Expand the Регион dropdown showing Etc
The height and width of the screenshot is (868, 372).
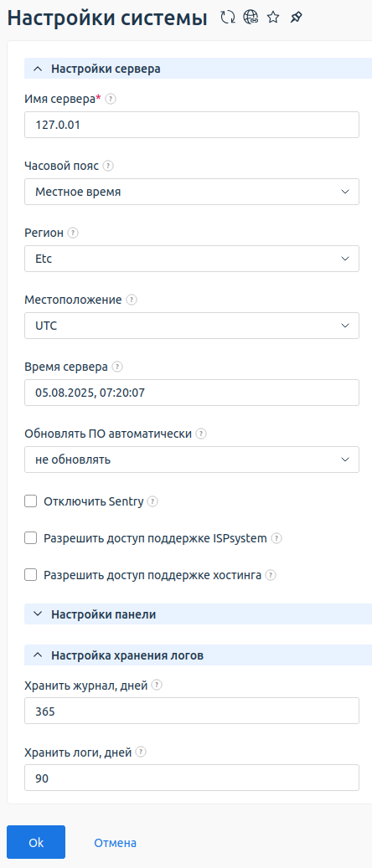[192, 259]
